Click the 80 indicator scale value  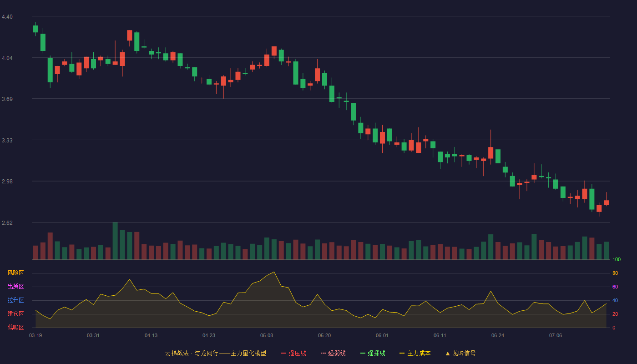click(615, 273)
